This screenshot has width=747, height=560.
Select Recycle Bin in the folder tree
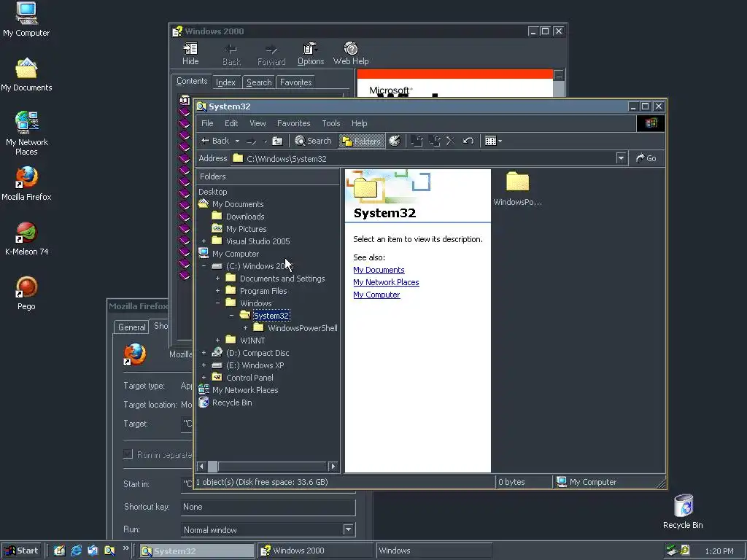coord(232,402)
